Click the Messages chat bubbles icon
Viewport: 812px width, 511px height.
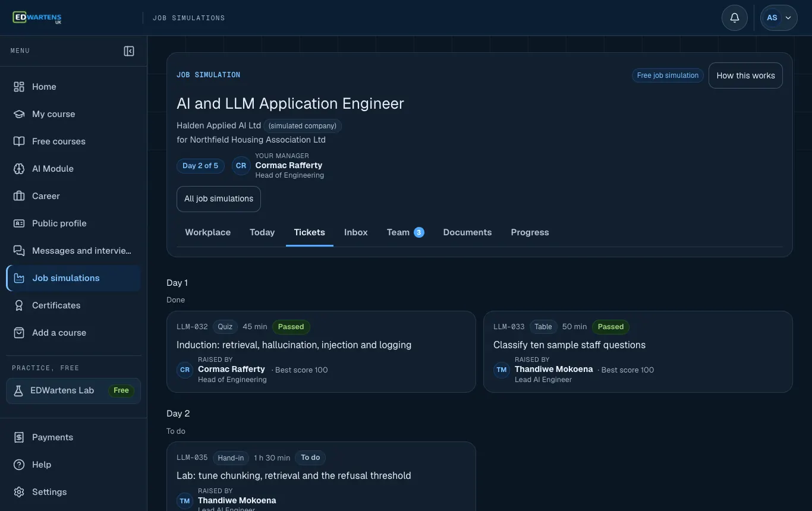(19, 251)
